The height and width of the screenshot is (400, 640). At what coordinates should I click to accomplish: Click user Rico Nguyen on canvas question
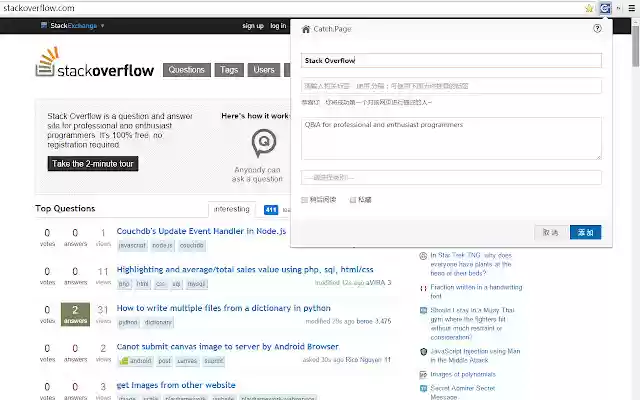click(363, 360)
